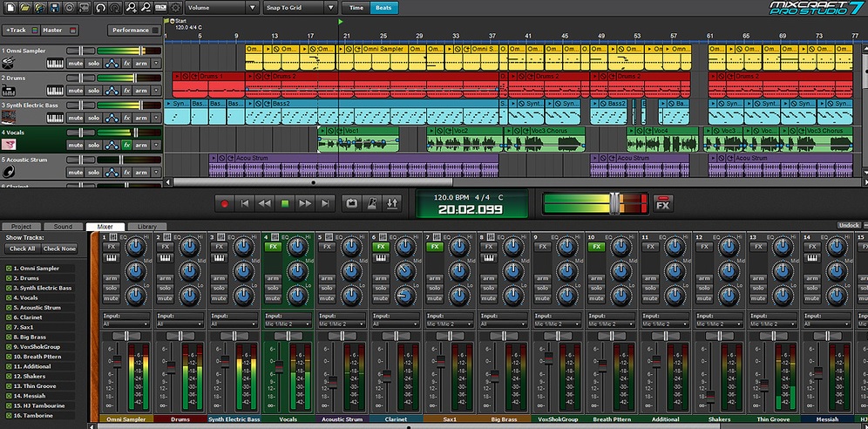Click the Acoustic Strum guitar track image
This screenshot has height=429, width=868.
pyautogui.click(x=9, y=172)
